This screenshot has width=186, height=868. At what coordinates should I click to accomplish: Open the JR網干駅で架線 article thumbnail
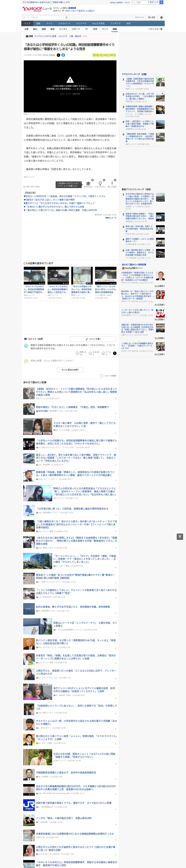pos(29,805)
